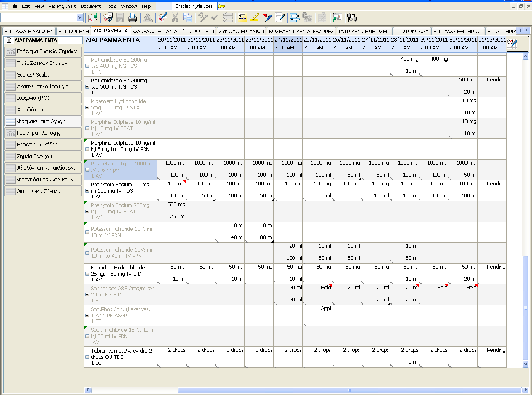Click the tab strip right scroll arrow

526,30
